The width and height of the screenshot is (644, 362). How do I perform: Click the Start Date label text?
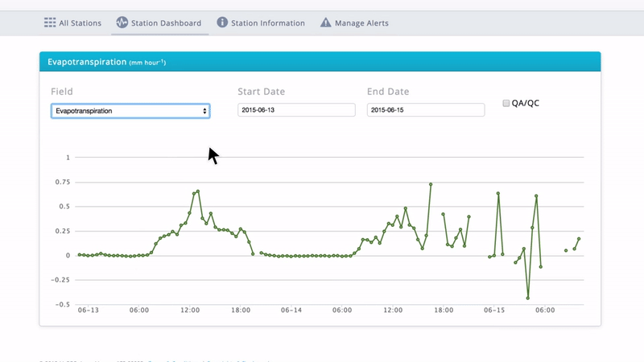click(262, 92)
